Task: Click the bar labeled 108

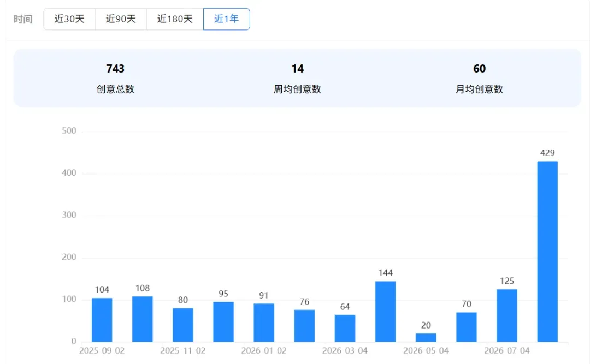Action: click(143, 319)
